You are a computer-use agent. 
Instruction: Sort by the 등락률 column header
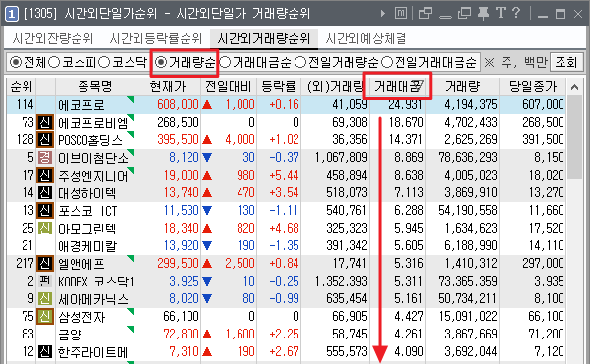tap(279, 87)
